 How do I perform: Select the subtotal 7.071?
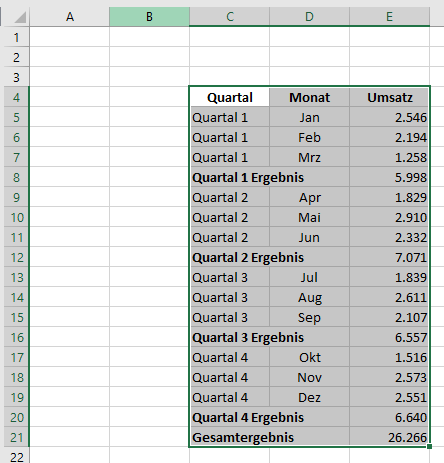(x=389, y=257)
